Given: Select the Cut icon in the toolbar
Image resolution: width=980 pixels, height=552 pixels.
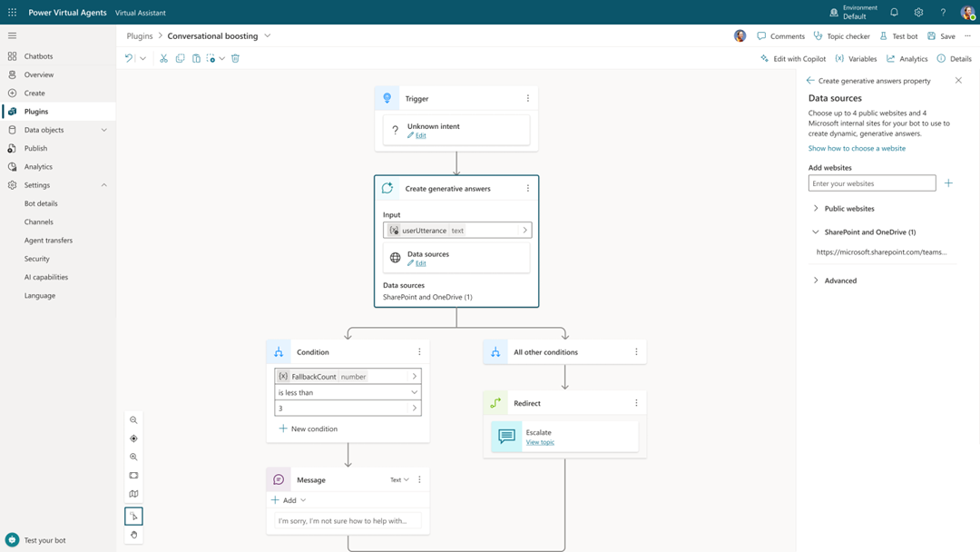Looking at the screenshot, I should pos(163,57).
